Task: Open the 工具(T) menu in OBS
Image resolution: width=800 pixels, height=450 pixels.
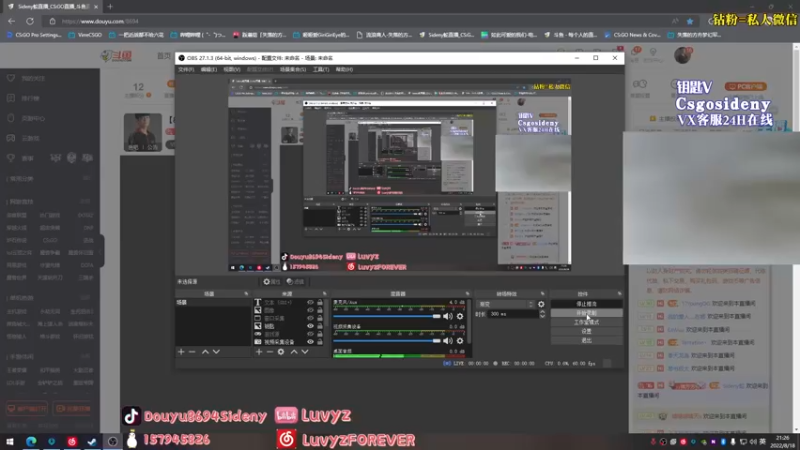Action: [321, 69]
